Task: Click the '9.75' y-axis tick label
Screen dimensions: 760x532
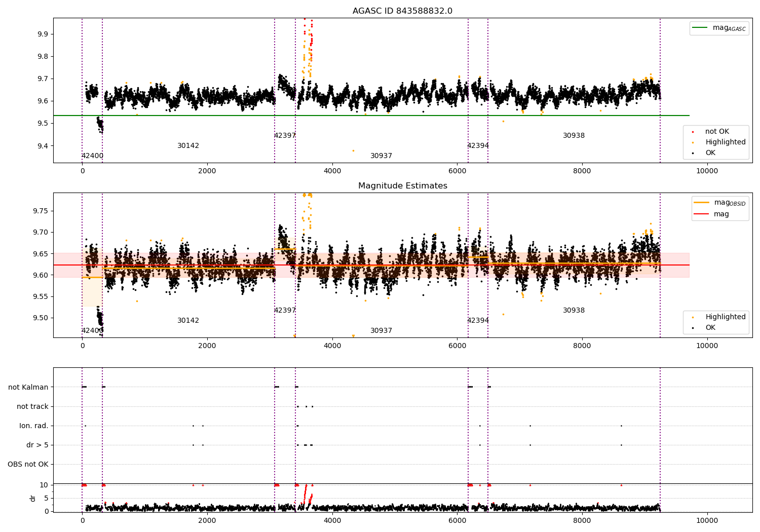Action: click(41, 211)
